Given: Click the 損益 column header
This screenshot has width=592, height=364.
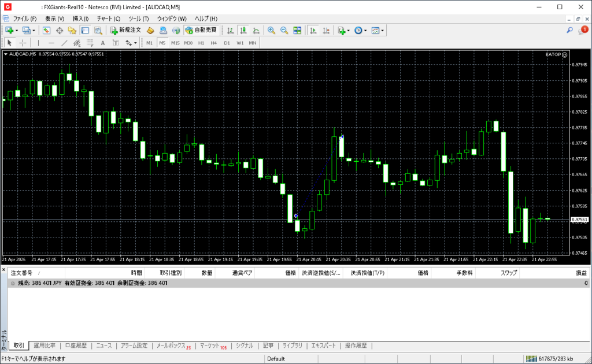Looking at the screenshot, I should pos(580,273).
